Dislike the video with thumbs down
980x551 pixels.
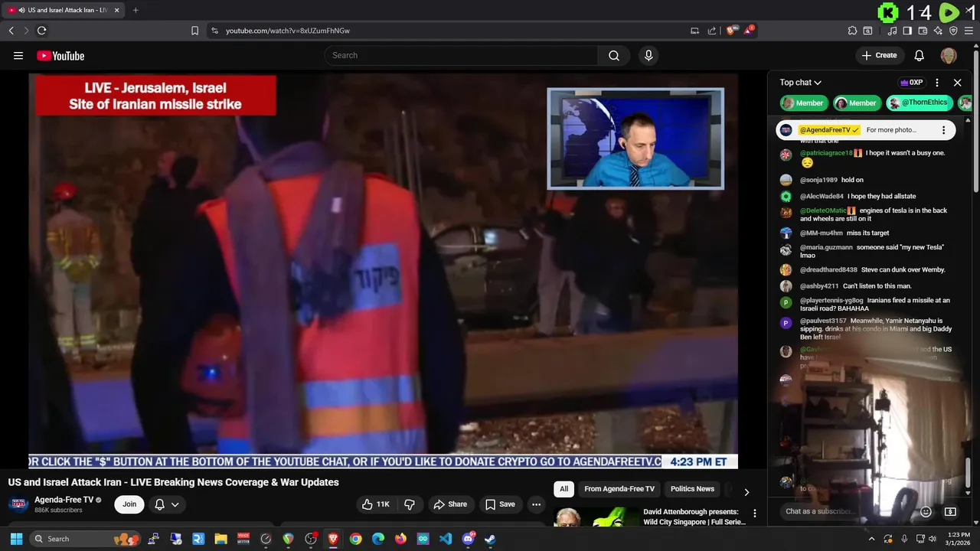pyautogui.click(x=410, y=504)
